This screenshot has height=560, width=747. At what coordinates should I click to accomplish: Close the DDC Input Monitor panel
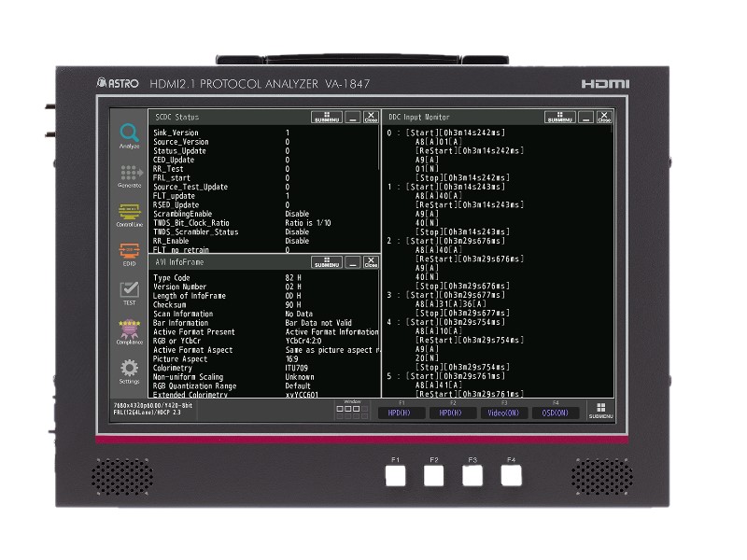[604, 118]
